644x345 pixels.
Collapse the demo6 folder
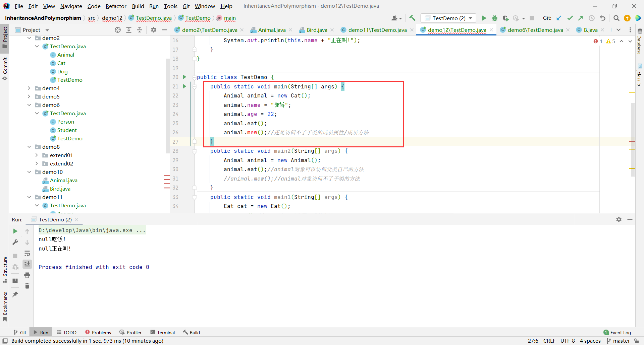coord(29,105)
